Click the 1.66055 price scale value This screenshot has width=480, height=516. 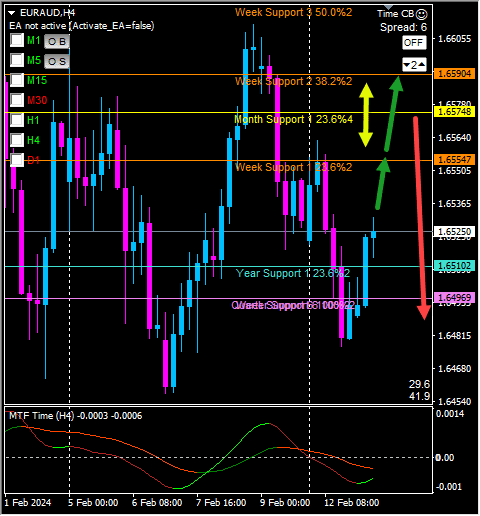coord(455,39)
